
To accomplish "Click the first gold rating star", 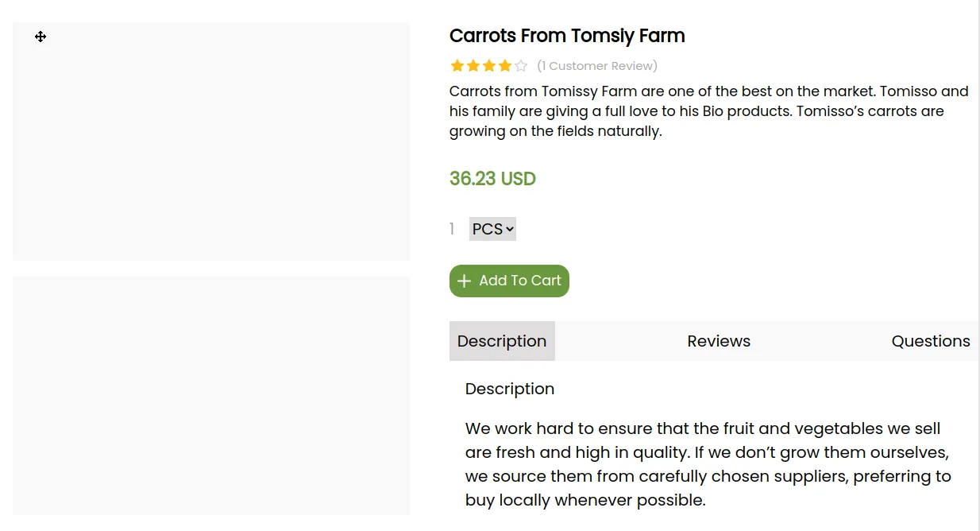I will pyautogui.click(x=457, y=66).
